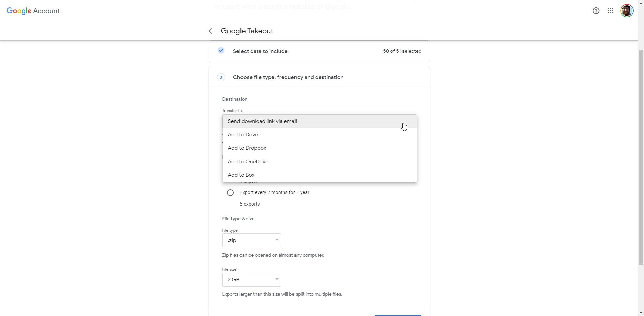Open the 2 GB file size dropdown

tap(252, 280)
